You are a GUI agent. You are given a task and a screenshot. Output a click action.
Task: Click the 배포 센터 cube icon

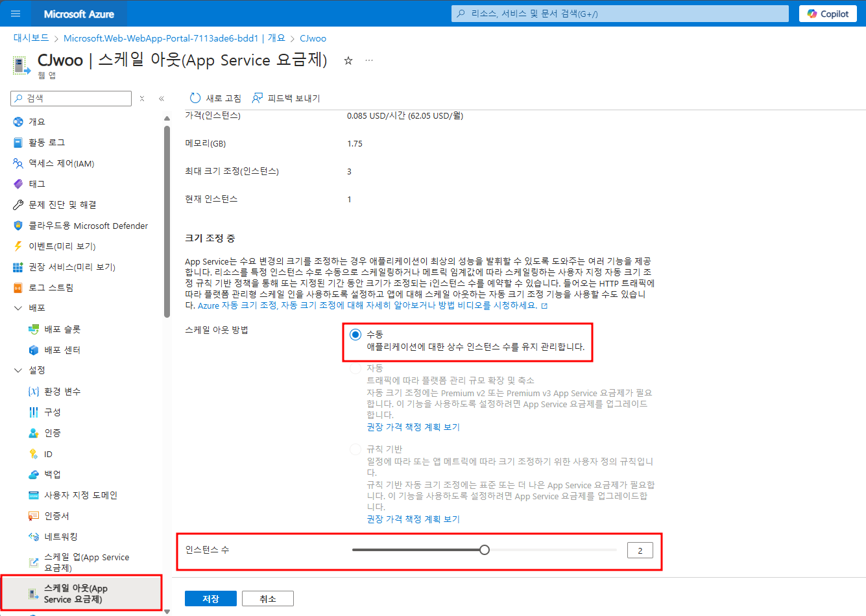tap(34, 350)
